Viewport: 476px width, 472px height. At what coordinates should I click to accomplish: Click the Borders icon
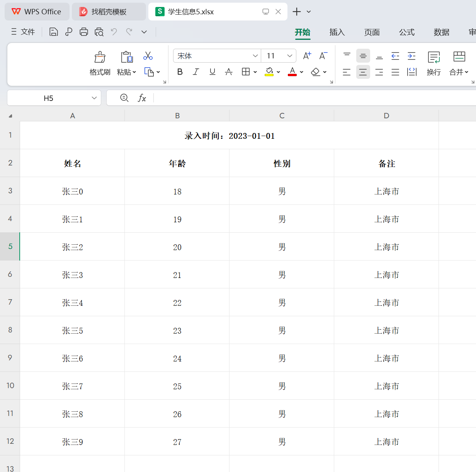click(x=246, y=72)
